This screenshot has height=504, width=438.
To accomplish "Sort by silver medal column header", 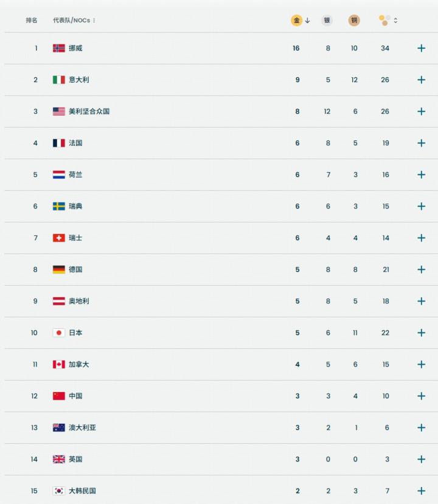I will [327, 20].
